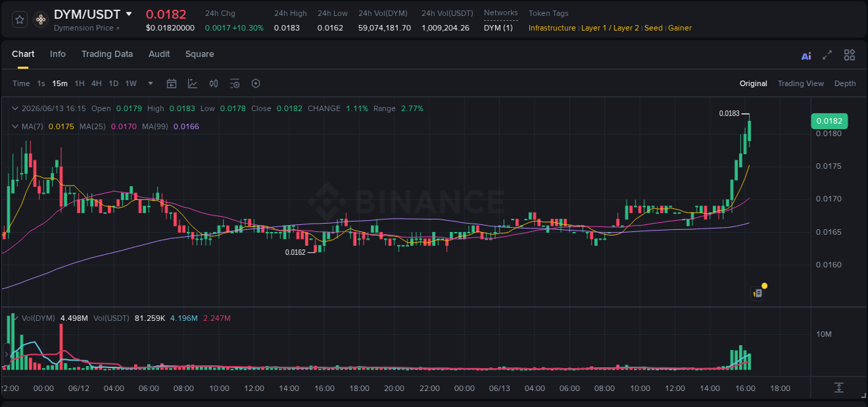Open the chart grid layout selector

click(x=849, y=55)
